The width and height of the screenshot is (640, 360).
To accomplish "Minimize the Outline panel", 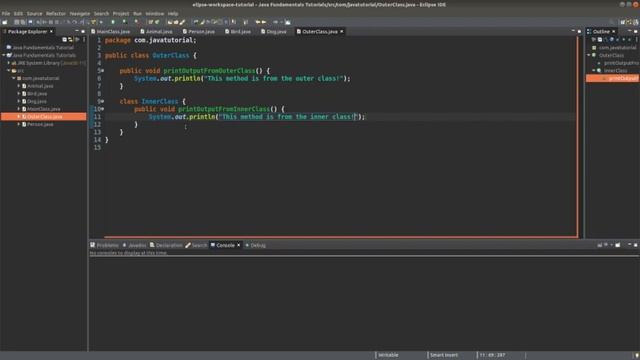I will click(x=629, y=31).
